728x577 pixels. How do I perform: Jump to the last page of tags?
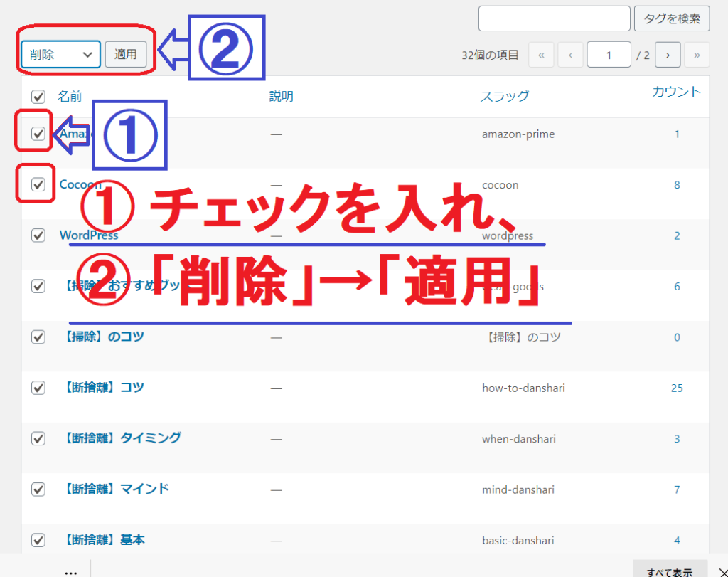coord(697,55)
